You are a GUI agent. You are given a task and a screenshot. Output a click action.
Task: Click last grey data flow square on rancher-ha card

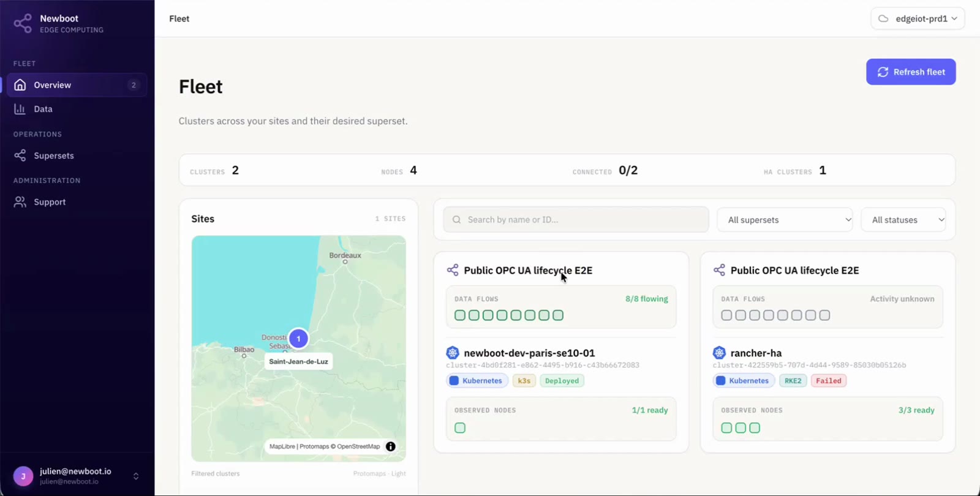click(x=824, y=315)
